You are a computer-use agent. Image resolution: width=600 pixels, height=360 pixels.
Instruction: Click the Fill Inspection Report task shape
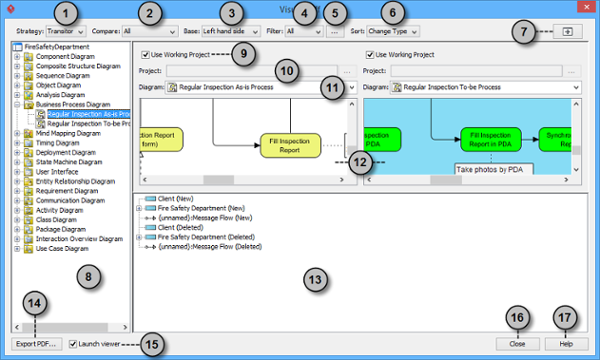(290, 146)
